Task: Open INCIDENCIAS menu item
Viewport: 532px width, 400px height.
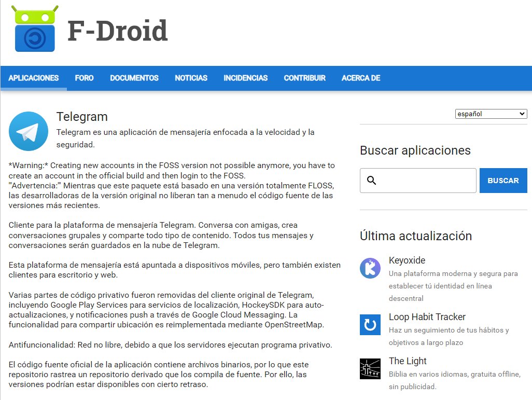Action: (246, 78)
